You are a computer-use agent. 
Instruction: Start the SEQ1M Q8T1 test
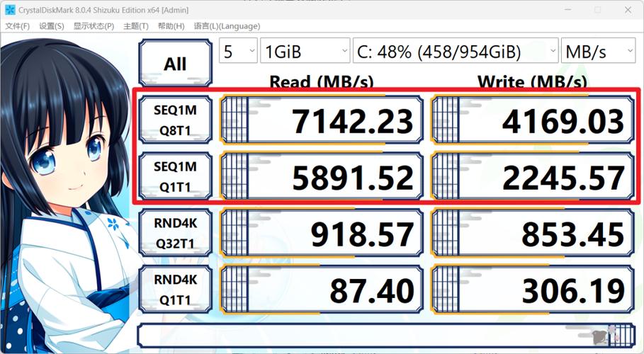176,120
